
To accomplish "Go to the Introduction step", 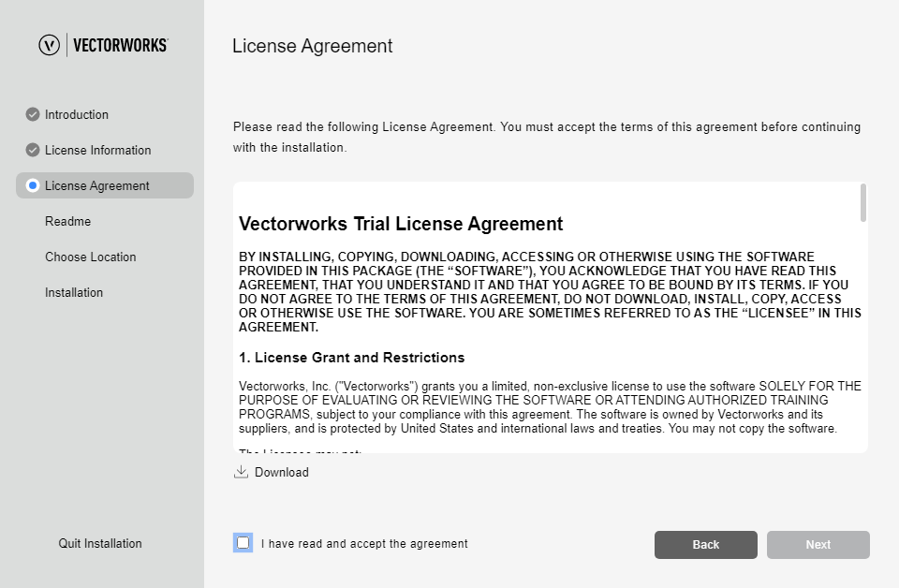I will click(x=77, y=114).
